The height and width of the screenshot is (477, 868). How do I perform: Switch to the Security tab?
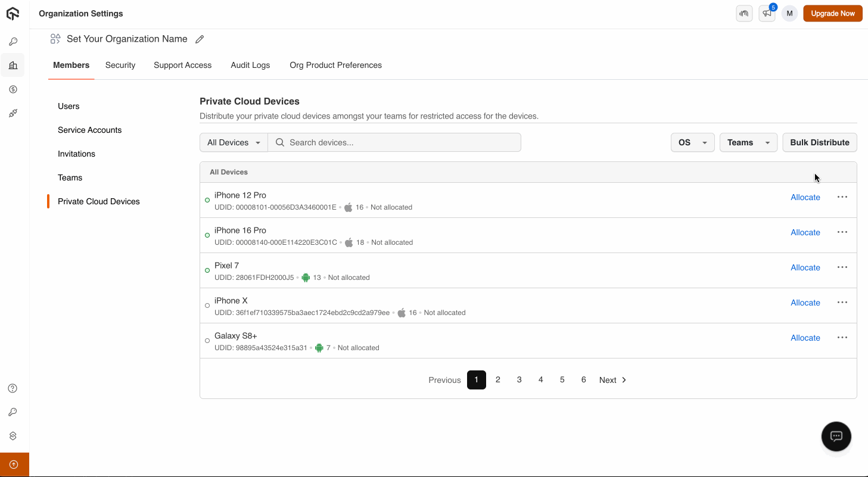[120, 65]
